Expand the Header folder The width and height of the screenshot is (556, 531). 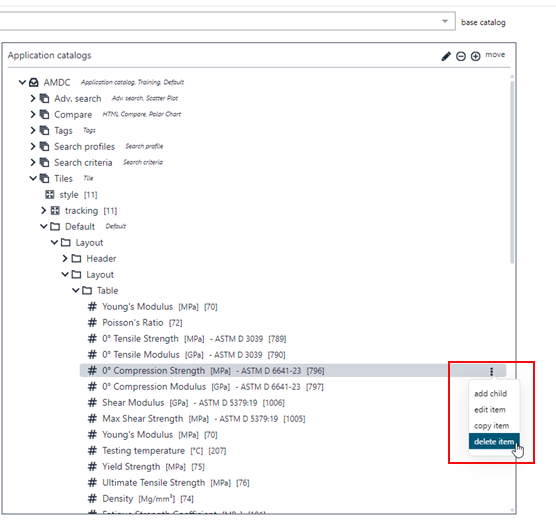(x=65, y=258)
